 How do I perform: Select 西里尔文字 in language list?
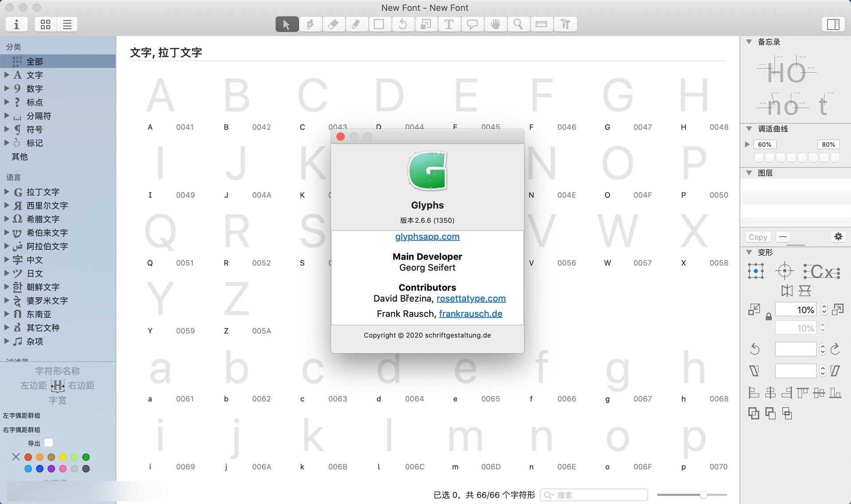(47, 205)
